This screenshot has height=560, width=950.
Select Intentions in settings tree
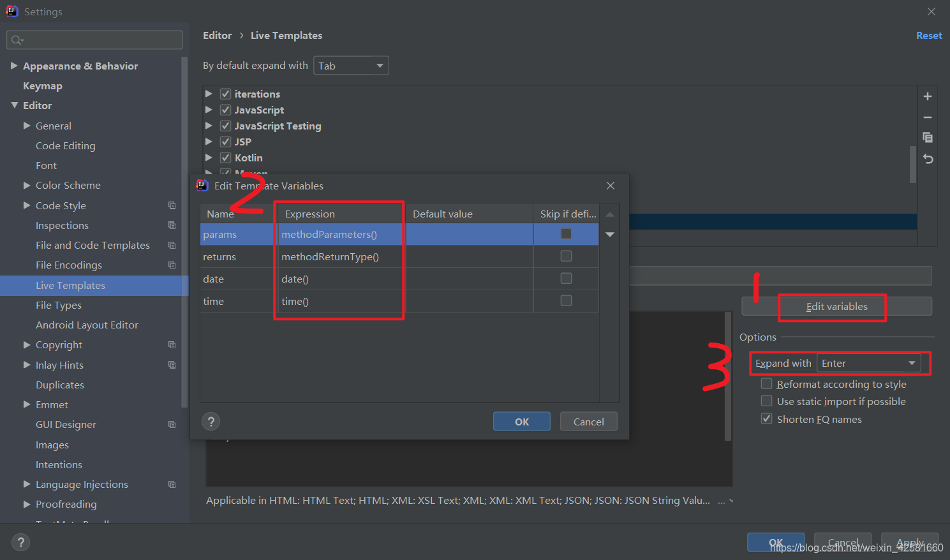(59, 464)
